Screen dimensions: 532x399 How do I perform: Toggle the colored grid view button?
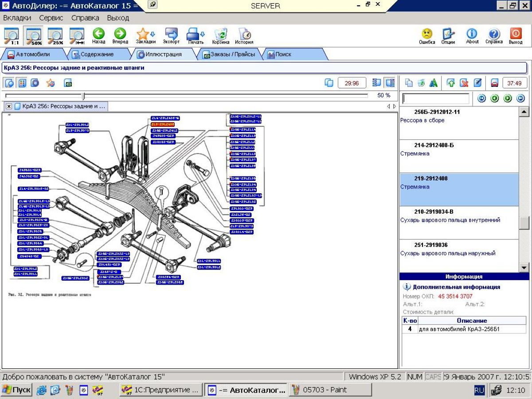(x=22, y=83)
